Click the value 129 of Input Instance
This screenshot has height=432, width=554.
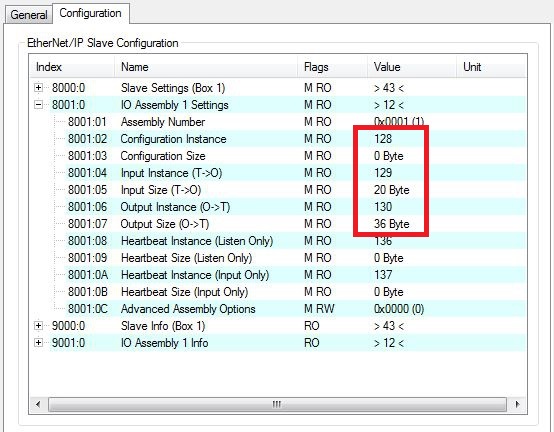click(383, 173)
